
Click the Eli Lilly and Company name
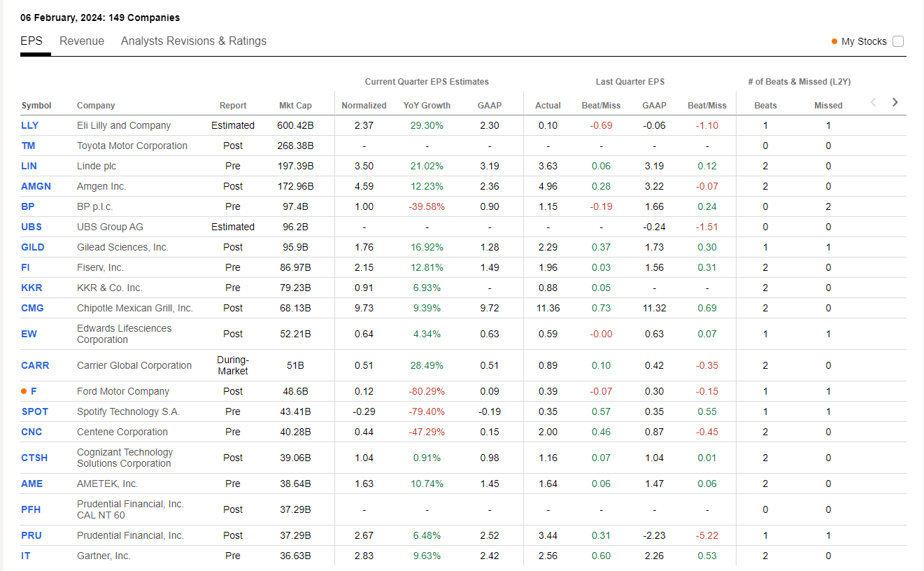[x=124, y=125]
